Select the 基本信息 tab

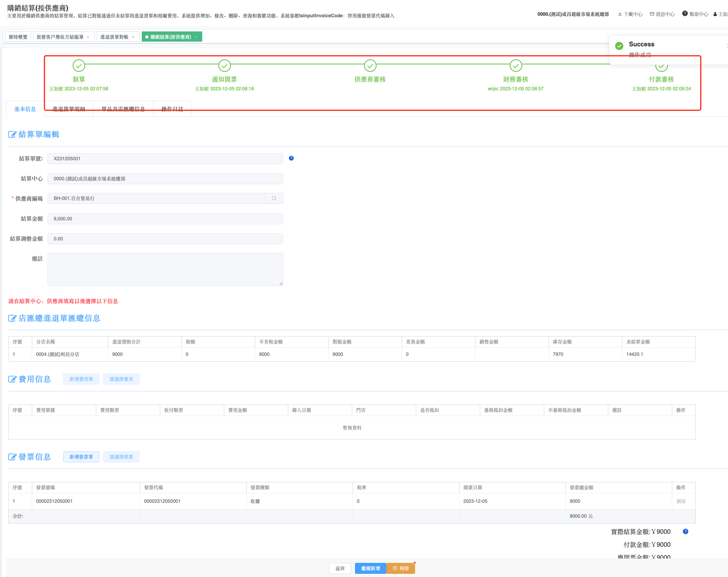(25, 109)
